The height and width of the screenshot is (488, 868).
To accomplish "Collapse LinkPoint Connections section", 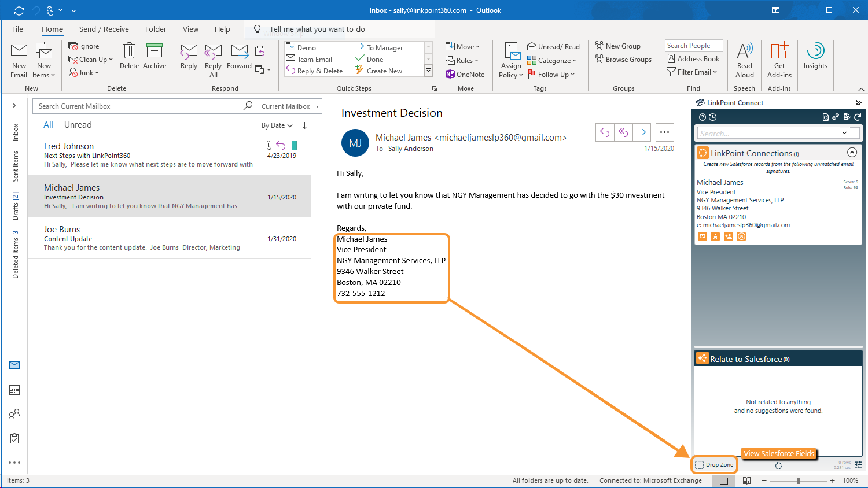I will tap(852, 153).
